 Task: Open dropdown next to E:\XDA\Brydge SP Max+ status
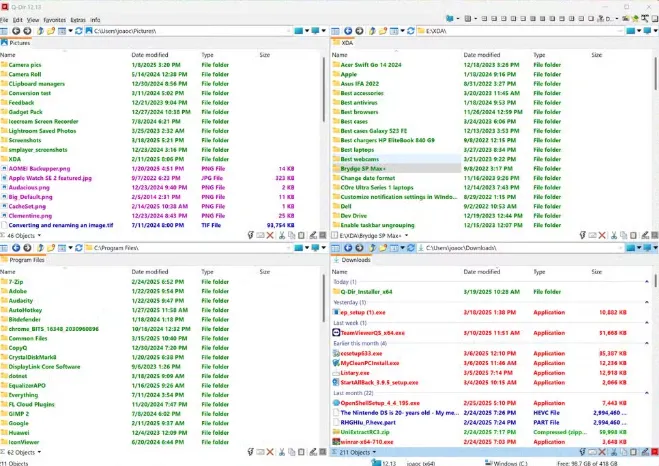(406, 236)
